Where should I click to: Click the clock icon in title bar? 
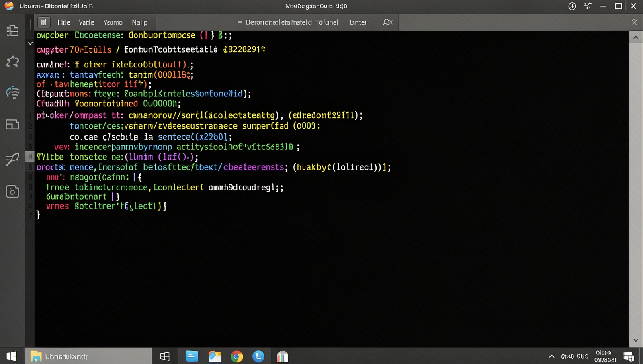click(x=572, y=6)
